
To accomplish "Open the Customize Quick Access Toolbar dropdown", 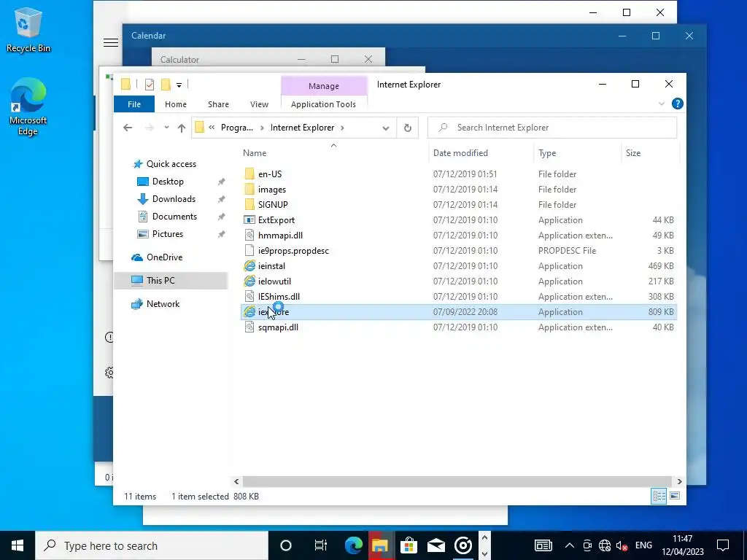I will coord(179,85).
